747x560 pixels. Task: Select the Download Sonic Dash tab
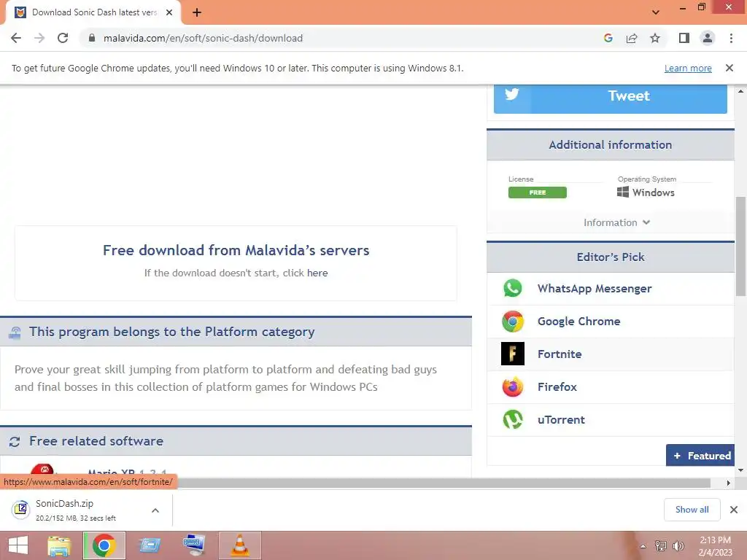[94, 12]
